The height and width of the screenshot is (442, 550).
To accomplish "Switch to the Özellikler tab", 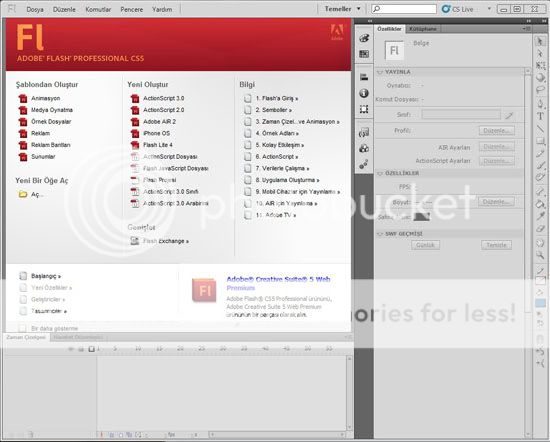I will [389, 29].
